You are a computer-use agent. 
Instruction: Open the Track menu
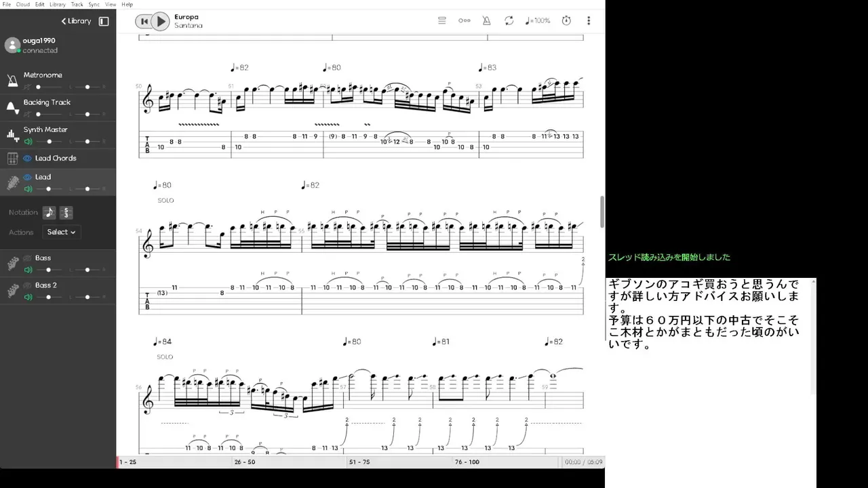click(77, 4)
